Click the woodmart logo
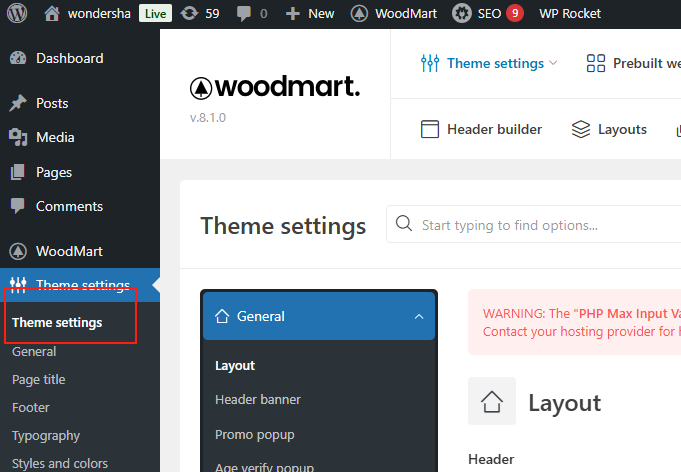The image size is (681, 472). point(275,87)
